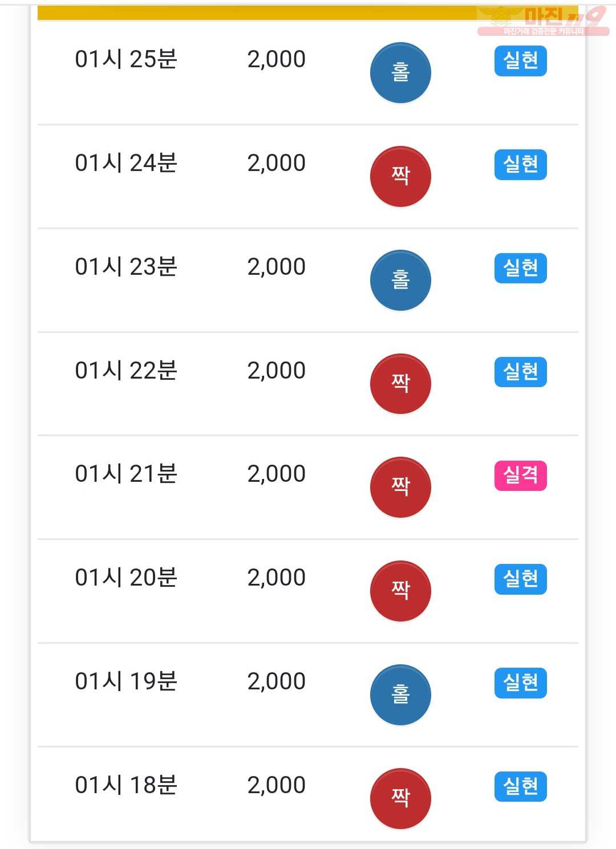Viewport: 616px width, 849px height.
Task: Tap the red 짝 circle at 01시 22분
Action: [x=400, y=383]
